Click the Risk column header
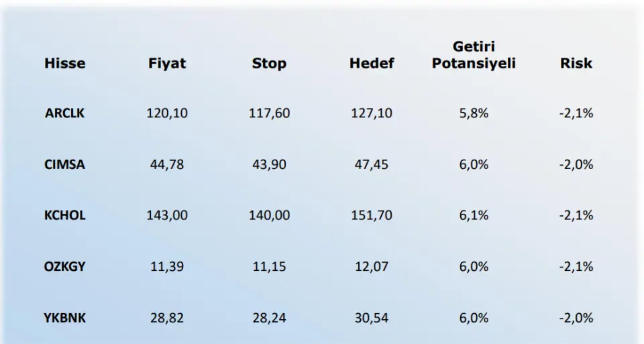The width and height of the screenshot is (644, 344). tap(576, 63)
